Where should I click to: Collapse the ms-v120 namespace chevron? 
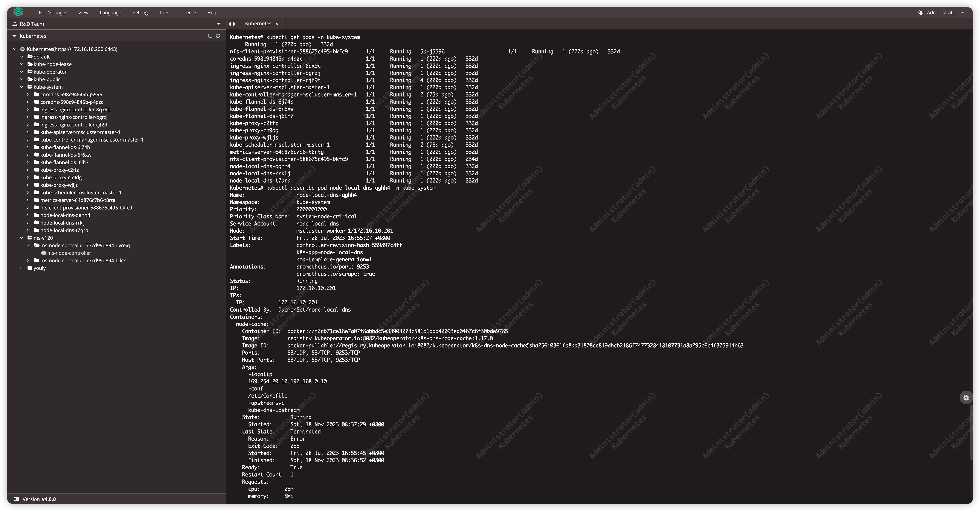pos(22,238)
